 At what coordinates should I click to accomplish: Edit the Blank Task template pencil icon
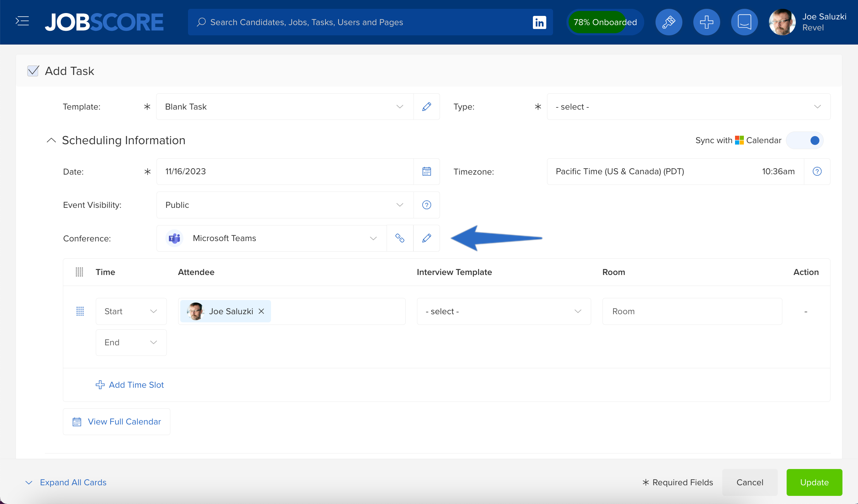(x=427, y=107)
